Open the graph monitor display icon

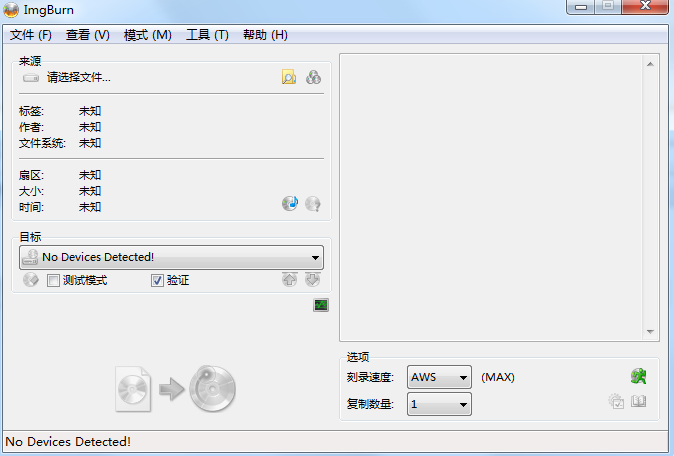321,305
